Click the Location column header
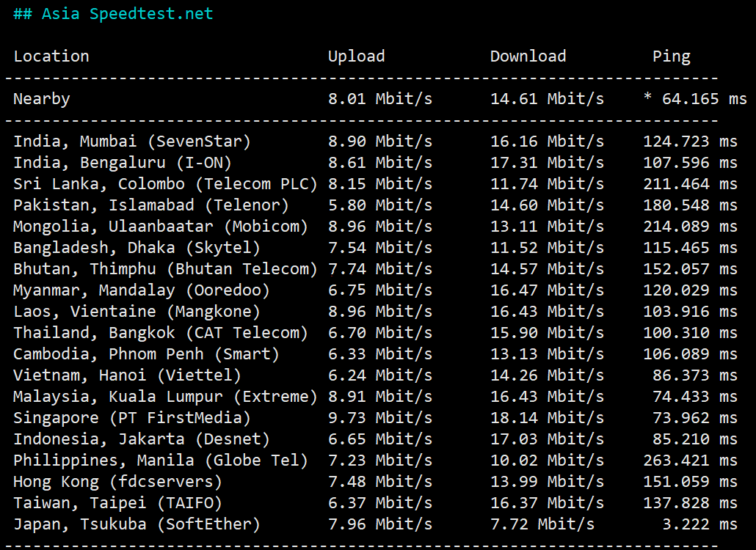This screenshot has height=550, width=756. pyautogui.click(x=51, y=56)
